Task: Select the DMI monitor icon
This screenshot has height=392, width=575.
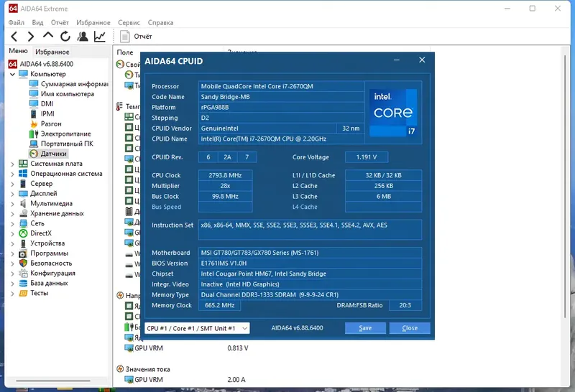Action: click(34, 103)
